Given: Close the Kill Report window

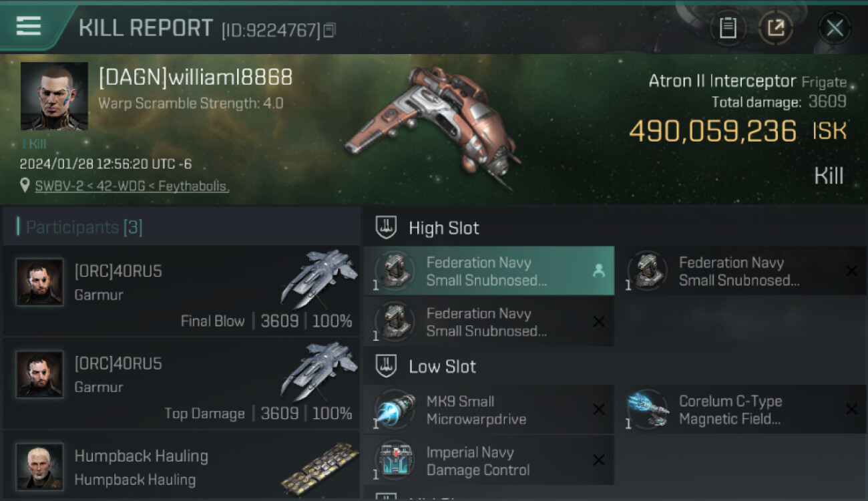Looking at the screenshot, I should pos(835,28).
